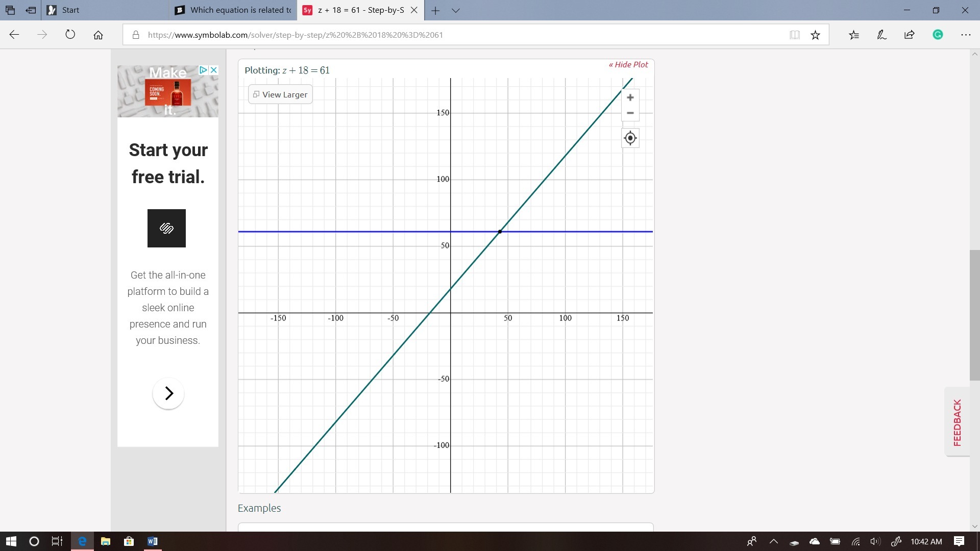
Task: Click the intersection point on the graph
Action: click(500, 232)
